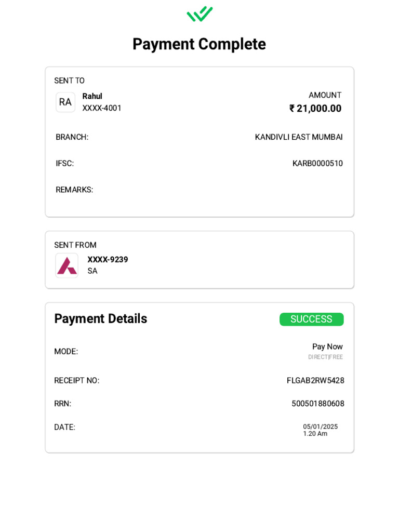The image size is (399, 532).
Task: Select the RRN 500501880608
Action: 318,404
